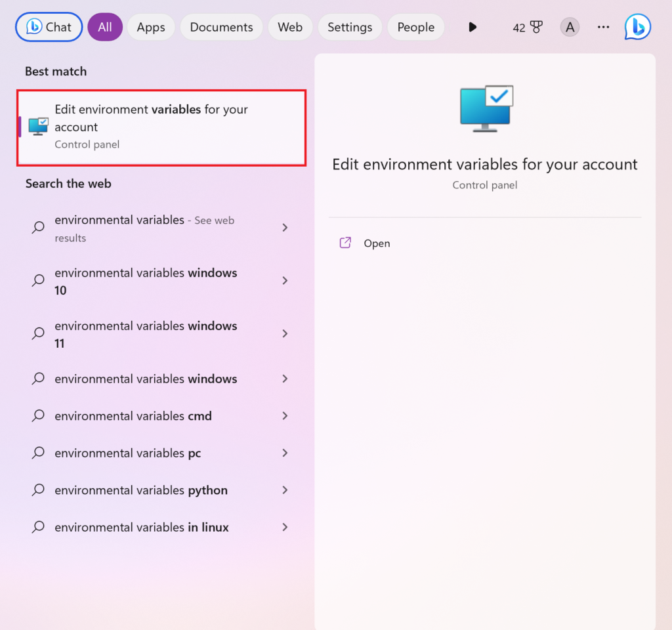Expand the environmental variables in linux suggestion
The image size is (672, 630).
(x=285, y=527)
